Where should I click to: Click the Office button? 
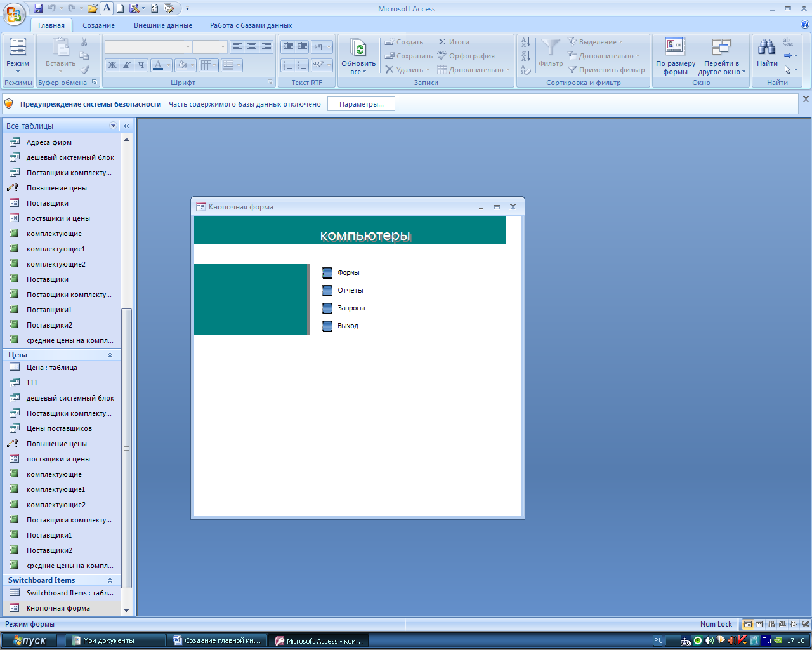14,13
